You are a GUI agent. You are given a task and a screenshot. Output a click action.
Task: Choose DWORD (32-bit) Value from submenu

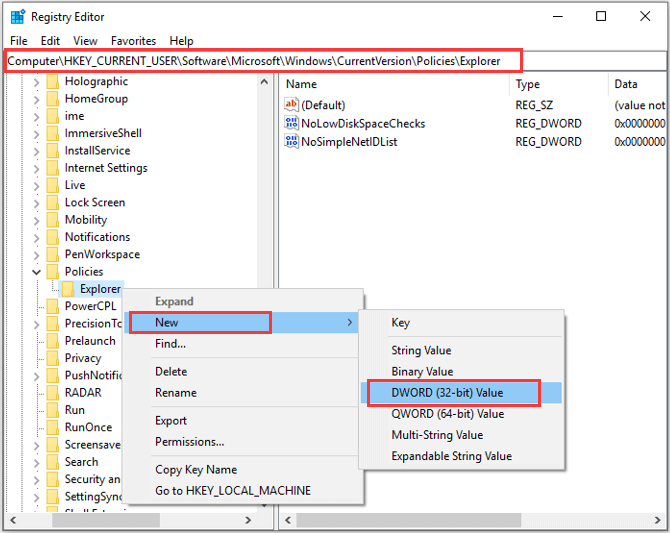click(461, 393)
